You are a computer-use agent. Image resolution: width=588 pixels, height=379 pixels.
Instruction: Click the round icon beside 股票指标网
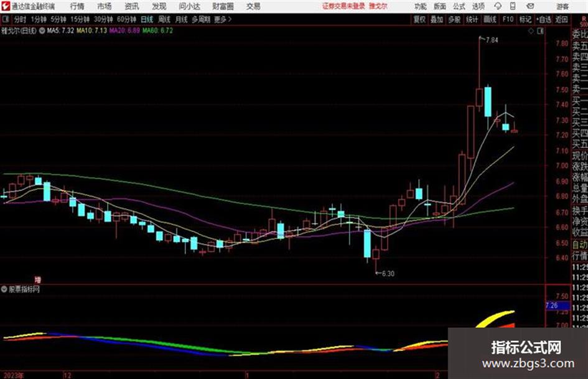(x=4, y=289)
